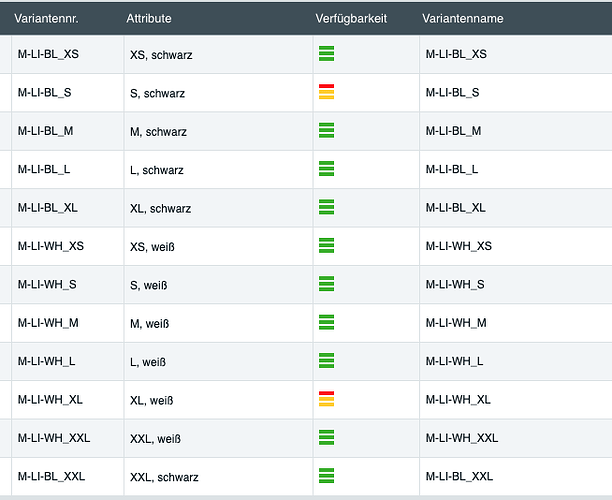Image resolution: width=612 pixels, height=500 pixels.
Task: Click variant number M-LI-WH_L
Action: click(x=46, y=361)
